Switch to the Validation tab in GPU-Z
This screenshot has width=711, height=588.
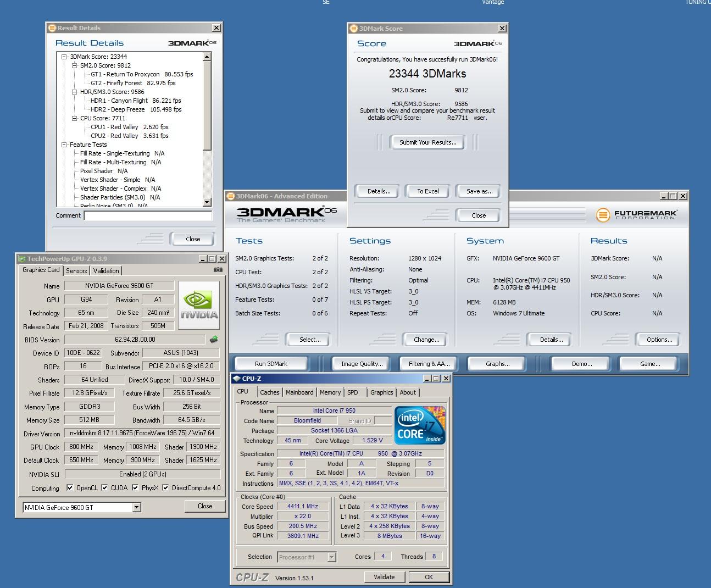(x=106, y=271)
